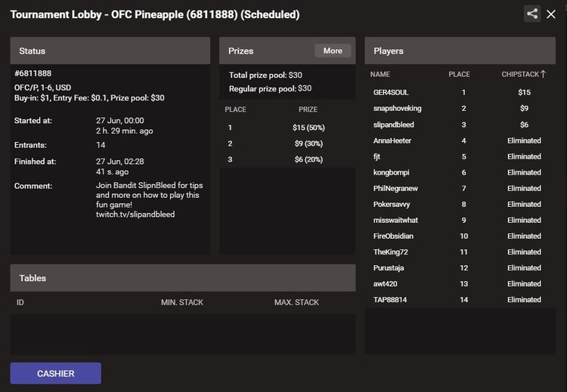Select eliminated player AnnaHeeter

[x=460, y=140]
